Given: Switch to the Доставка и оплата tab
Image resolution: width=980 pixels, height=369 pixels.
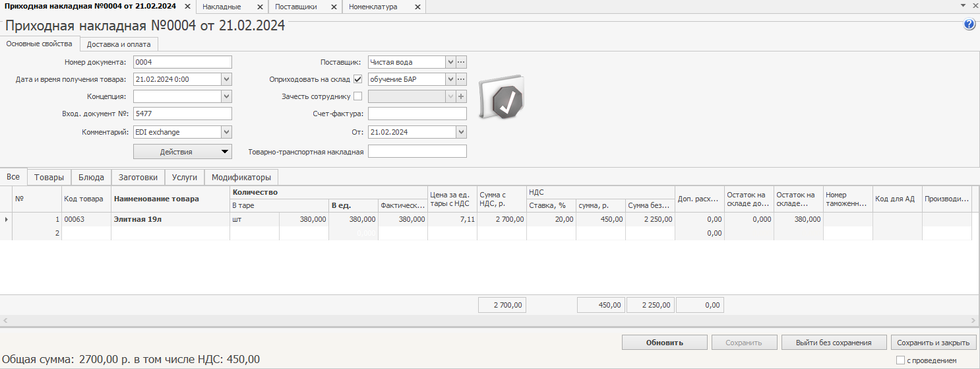Looking at the screenshot, I should point(119,44).
